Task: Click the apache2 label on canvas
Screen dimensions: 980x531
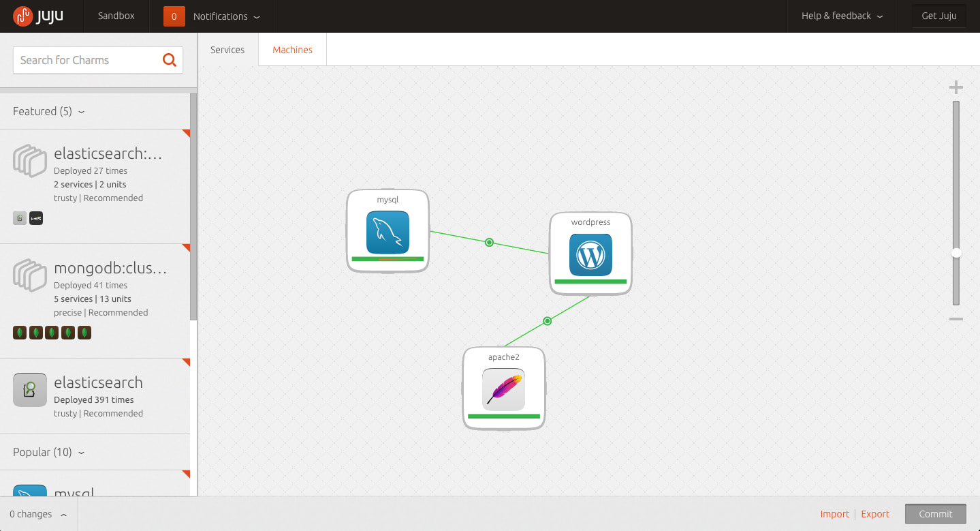Action: 504,357
